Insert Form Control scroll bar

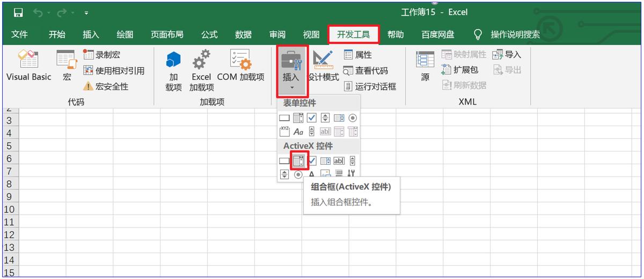[312, 131]
